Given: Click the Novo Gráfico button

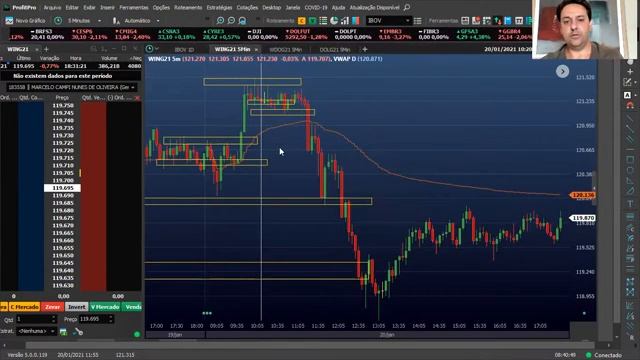Looking at the screenshot, I should pos(25,20).
